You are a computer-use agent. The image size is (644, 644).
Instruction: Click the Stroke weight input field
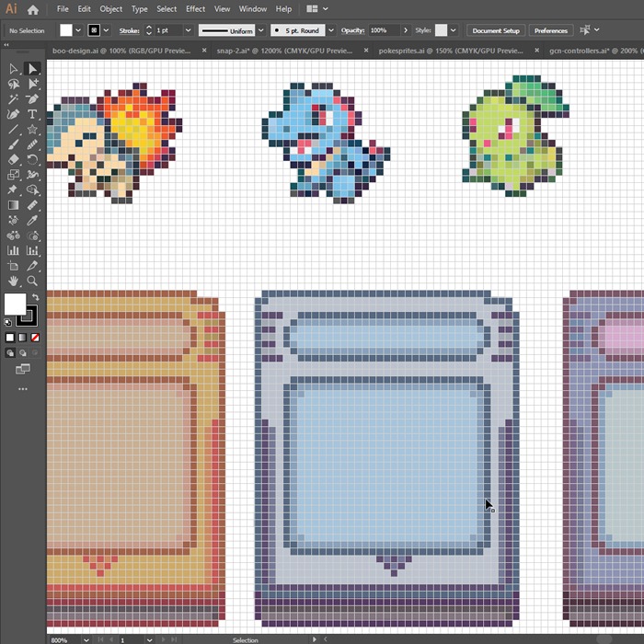pos(167,30)
